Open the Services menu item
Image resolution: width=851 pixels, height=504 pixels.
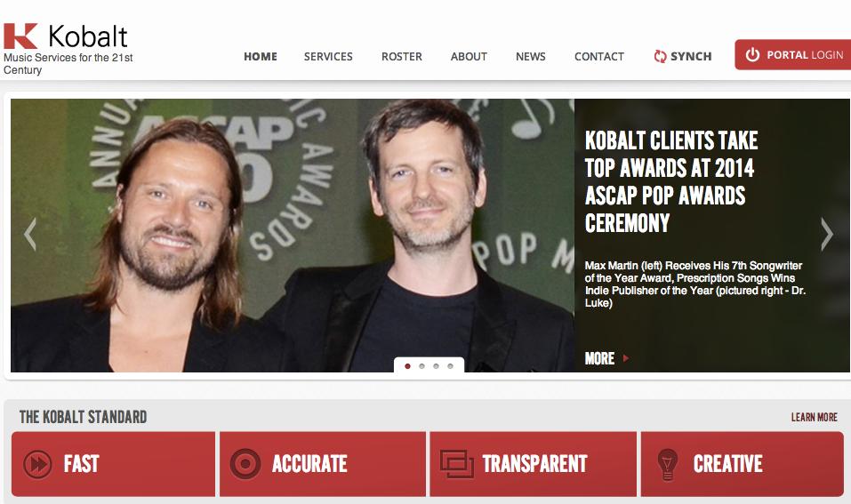click(x=328, y=56)
